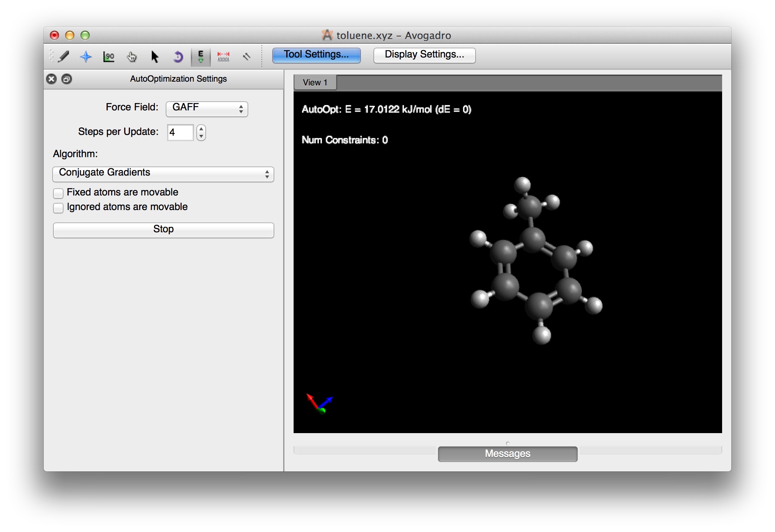Open the Force Field GAFF dropdown
The height and width of the screenshot is (532, 775).
click(207, 108)
